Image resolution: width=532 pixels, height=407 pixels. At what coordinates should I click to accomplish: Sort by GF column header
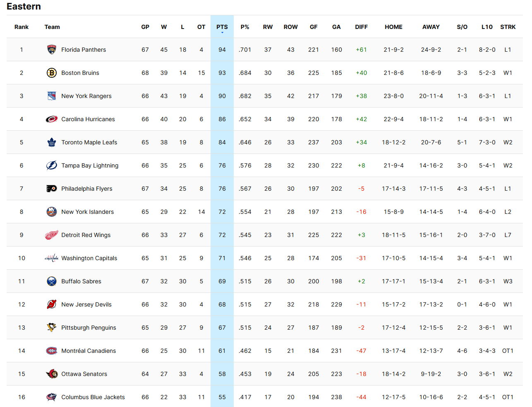(314, 27)
